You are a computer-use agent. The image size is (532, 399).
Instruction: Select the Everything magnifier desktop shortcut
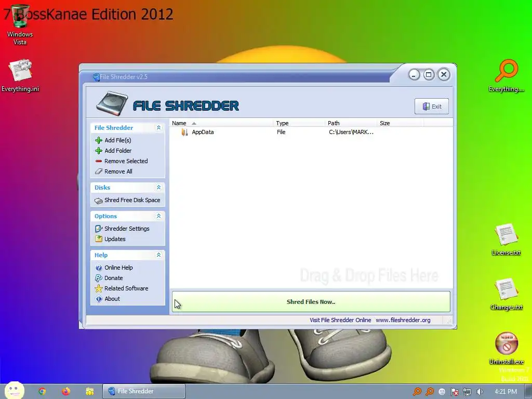[x=506, y=71]
